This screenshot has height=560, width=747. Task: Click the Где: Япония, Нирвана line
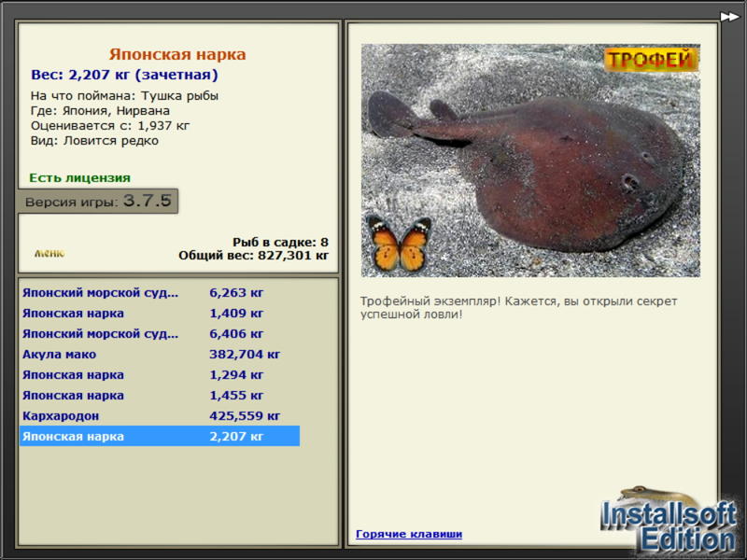tap(100, 110)
